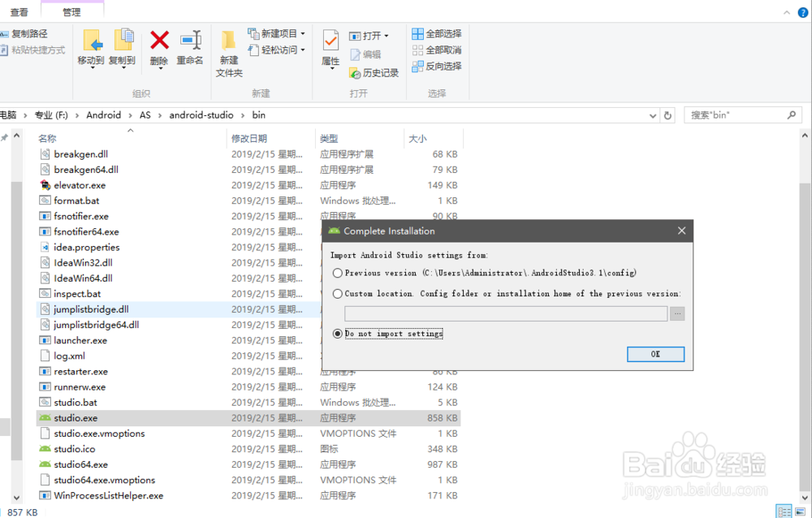Click the android-studio breadcrumb segment

201,115
